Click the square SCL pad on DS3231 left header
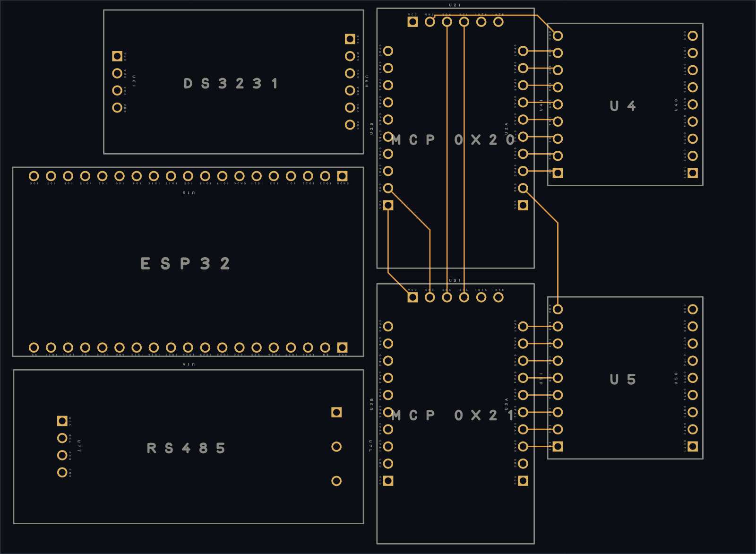This screenshot has width=756, height=554. click(117, 56)
